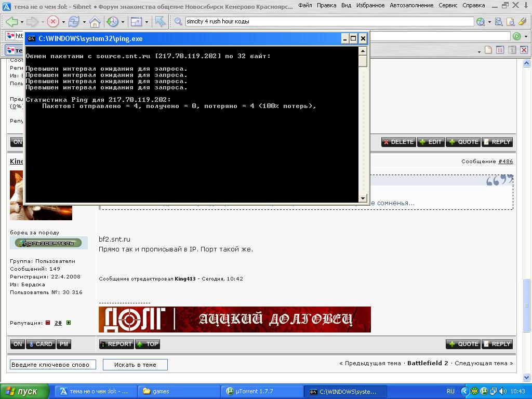Click the green Back arrow in browser toolbar
The height and width of the screenshot is (399, 532).
tap(11, 22)
